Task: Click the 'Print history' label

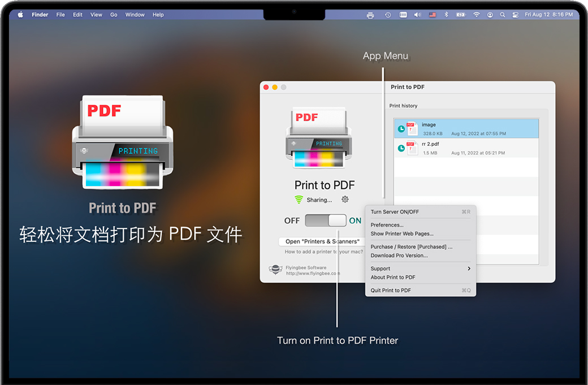Action: point(403,106)
